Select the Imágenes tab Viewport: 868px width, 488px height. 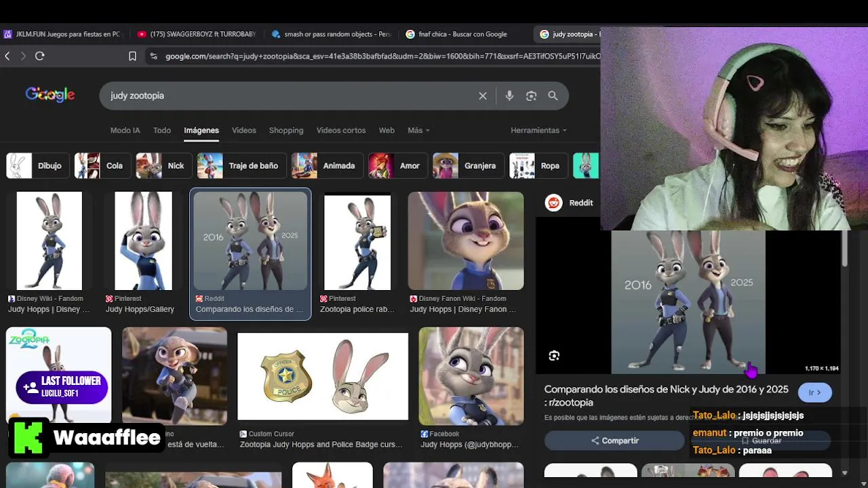201,130
